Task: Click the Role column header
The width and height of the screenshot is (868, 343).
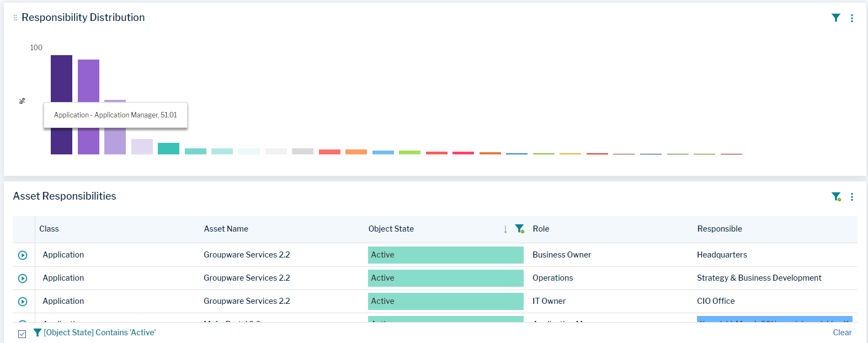Action: [x=541, y=229]
